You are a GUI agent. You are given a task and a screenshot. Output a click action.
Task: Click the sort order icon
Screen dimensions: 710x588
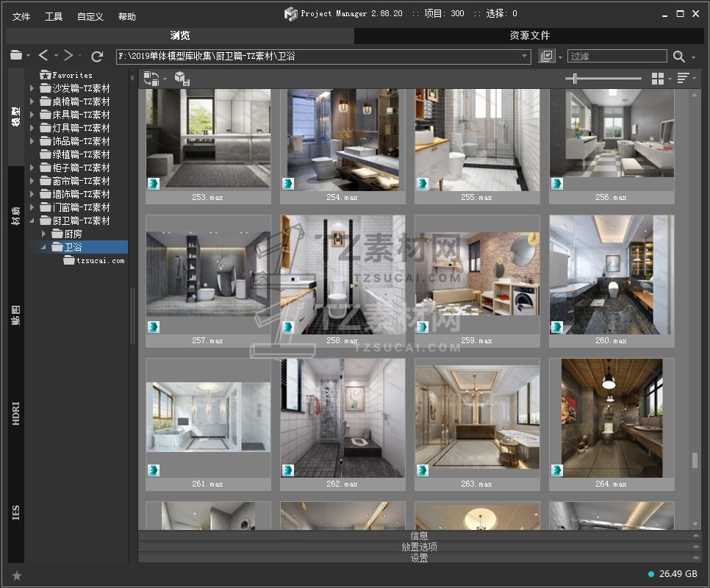pos(683,79)
